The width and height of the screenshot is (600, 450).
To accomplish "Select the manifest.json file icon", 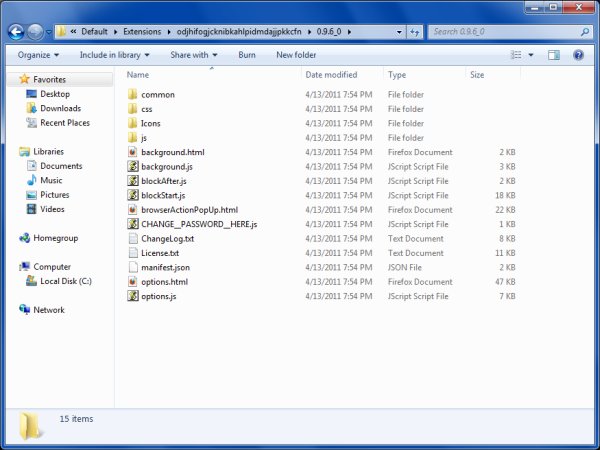I will (x=132, y=267).
